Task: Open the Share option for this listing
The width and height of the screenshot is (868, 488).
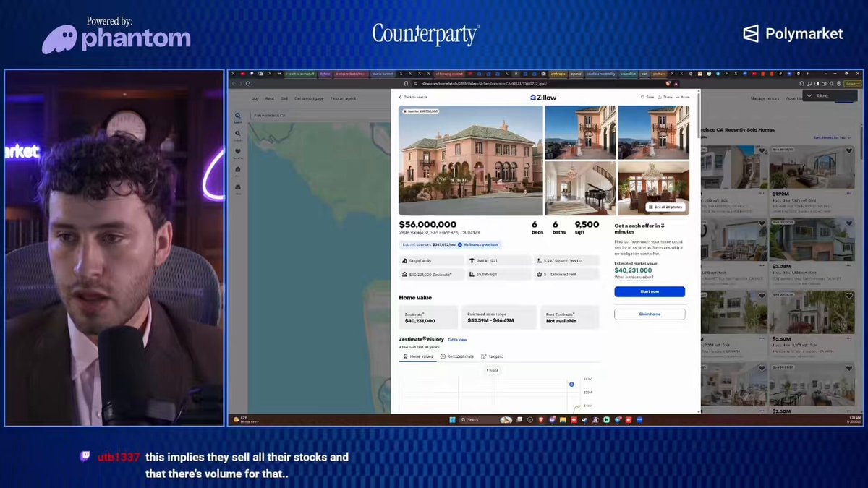Action: [x=665, y=97]
